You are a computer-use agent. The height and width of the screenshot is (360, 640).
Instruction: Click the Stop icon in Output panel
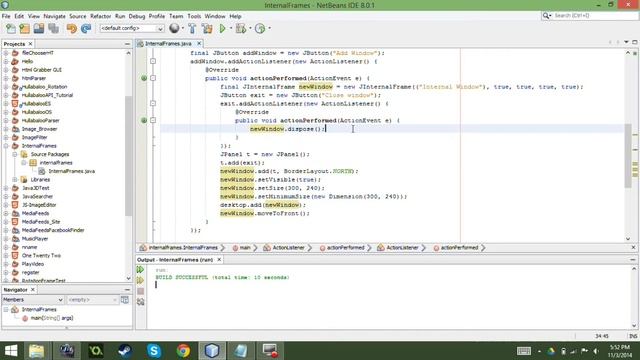140,291
